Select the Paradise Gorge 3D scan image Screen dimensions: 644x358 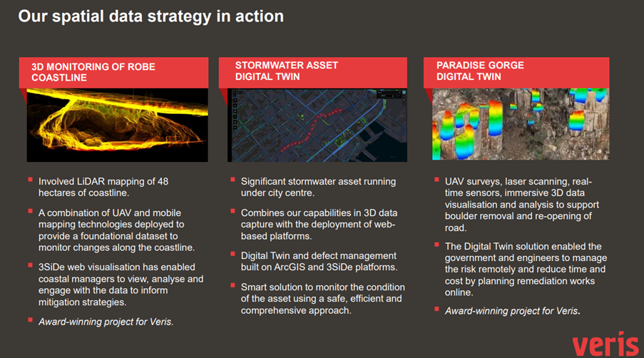520,123
